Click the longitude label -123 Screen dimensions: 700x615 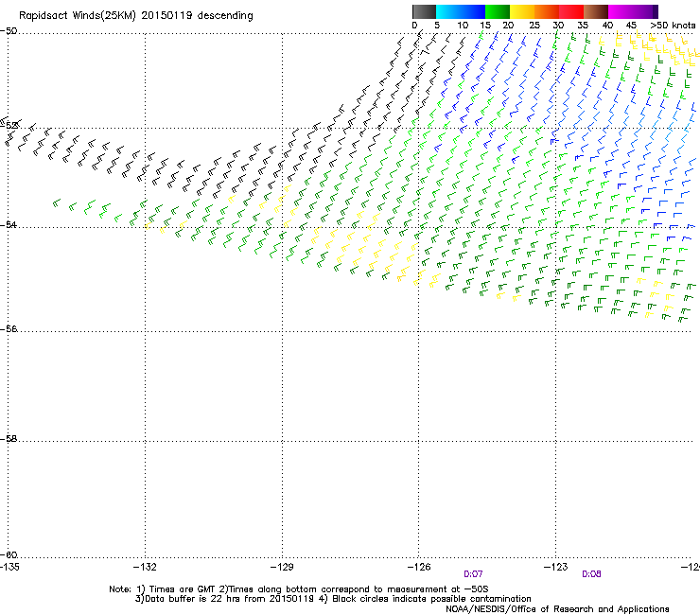tap(555, 567)
